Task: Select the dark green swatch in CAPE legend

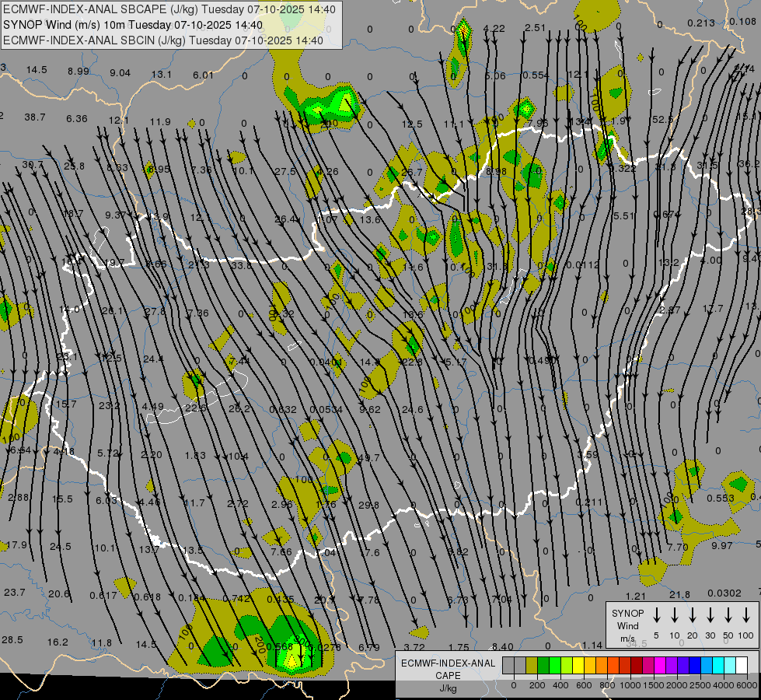Action: coord(543,666)
